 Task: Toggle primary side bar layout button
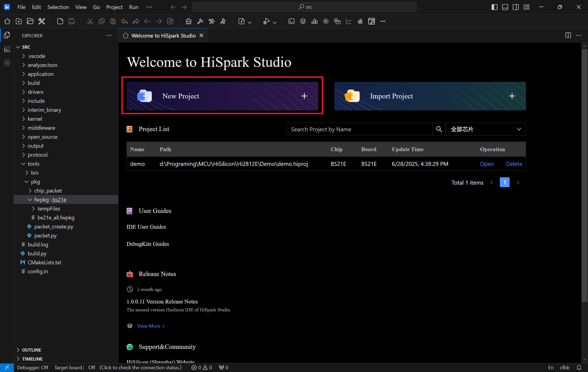pos(494,7)
